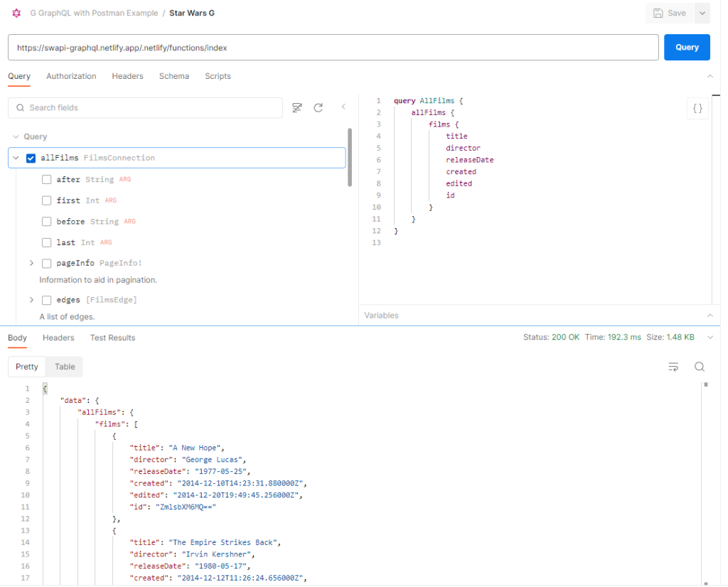Switch to the Schema tab
The height and width of the screenshot is (587, 728).
(173, 76)
